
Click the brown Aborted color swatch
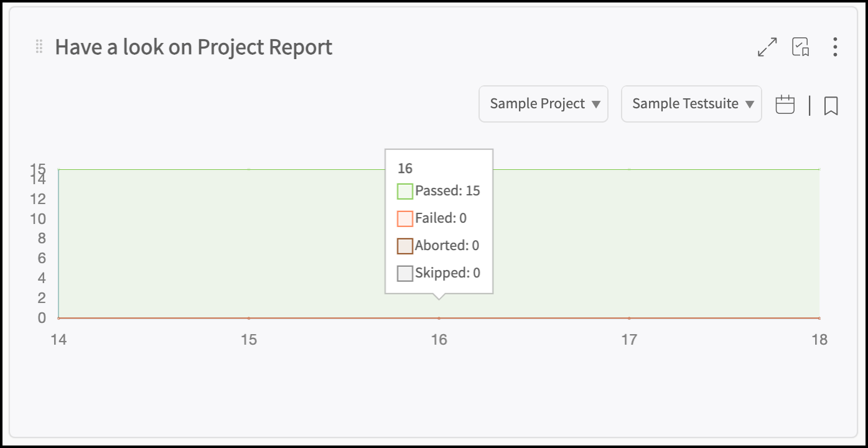(405, 246)
